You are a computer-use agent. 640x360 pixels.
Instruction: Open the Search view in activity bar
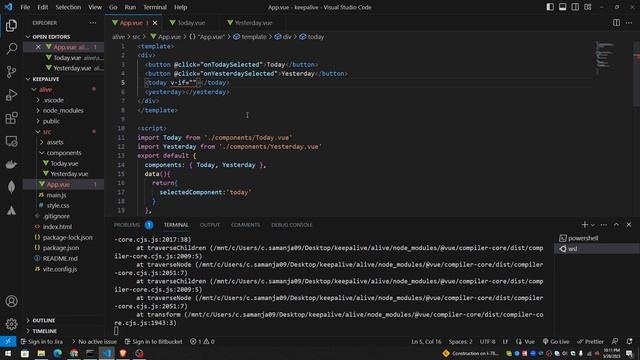tap(11, 49)
